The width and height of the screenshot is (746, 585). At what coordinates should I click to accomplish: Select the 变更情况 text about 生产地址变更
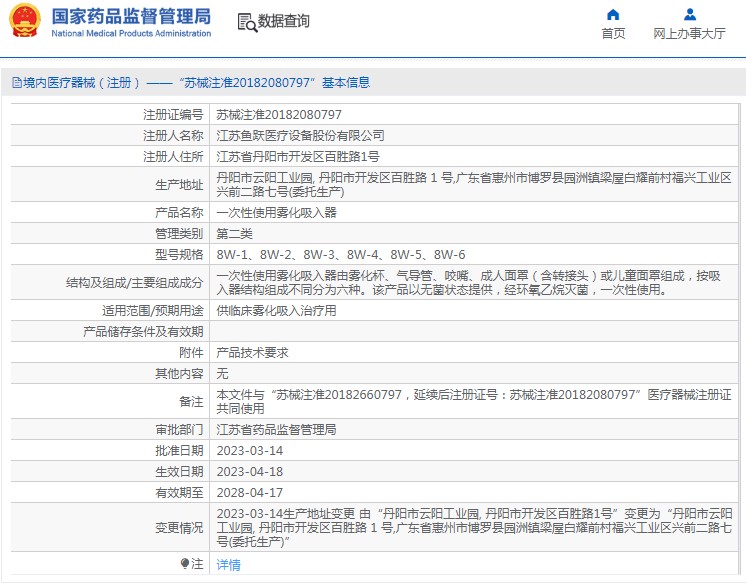[x=474, y=527]
